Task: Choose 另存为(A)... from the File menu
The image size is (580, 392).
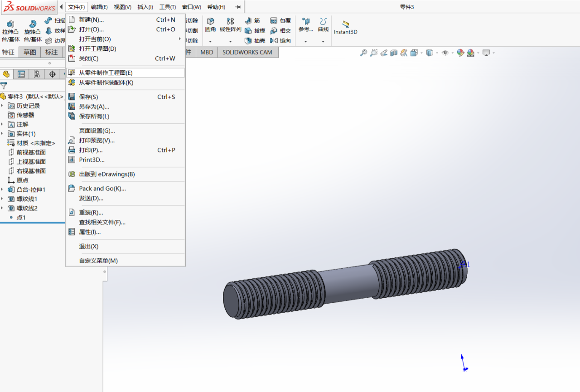Action: (x=125, y=106)
